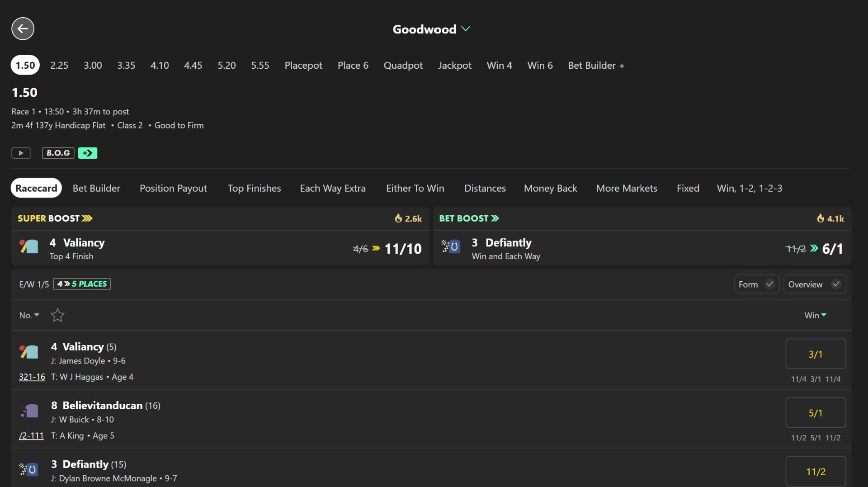Switch to the Bet Builder market tab

click(x=96, y=189)
